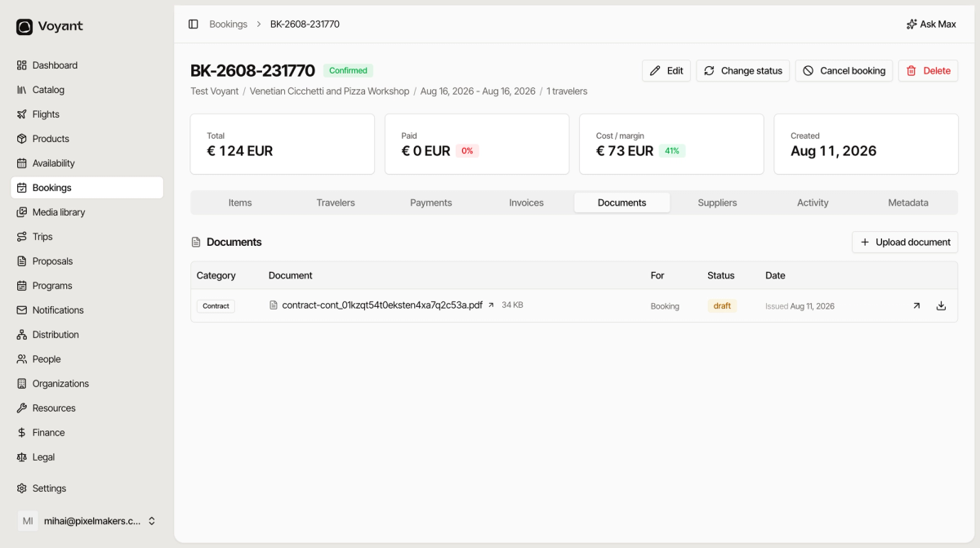This screenshot has height=548, width=980.
Task: Click the Paid 0% badge
Action: [467, 151]
